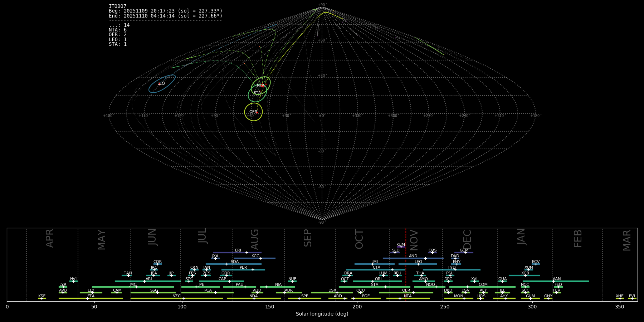Click the IT0007 station title text
The height and width of the screenshot is (322, 644).
pyautogui.click(x=117, y=6)
